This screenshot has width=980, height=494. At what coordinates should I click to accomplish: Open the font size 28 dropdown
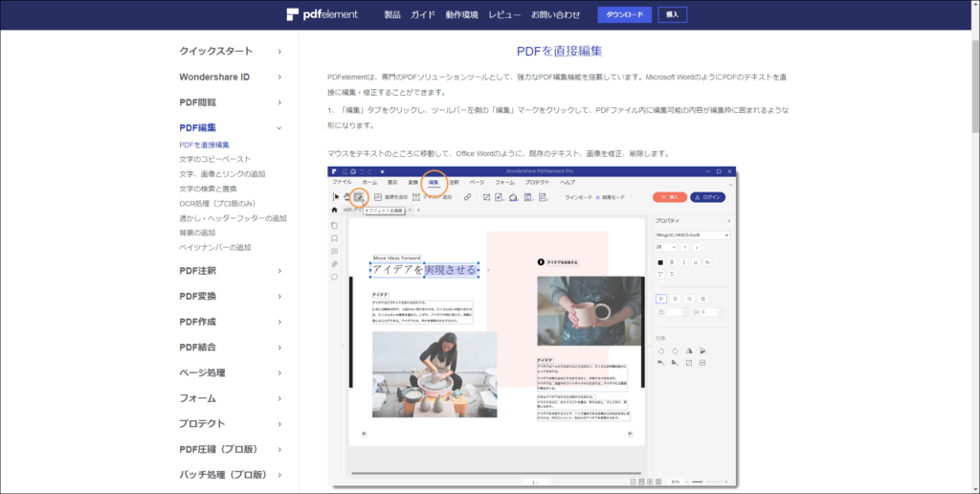point(666,247)
